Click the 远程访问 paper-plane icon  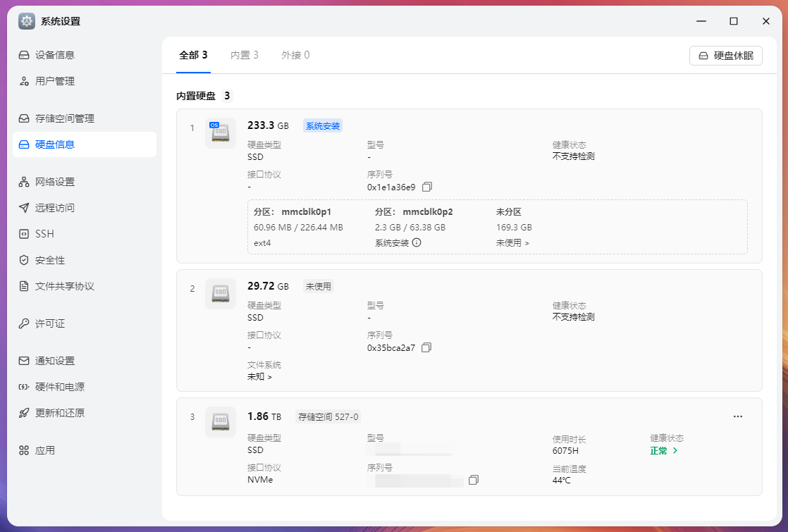point(24,208)
